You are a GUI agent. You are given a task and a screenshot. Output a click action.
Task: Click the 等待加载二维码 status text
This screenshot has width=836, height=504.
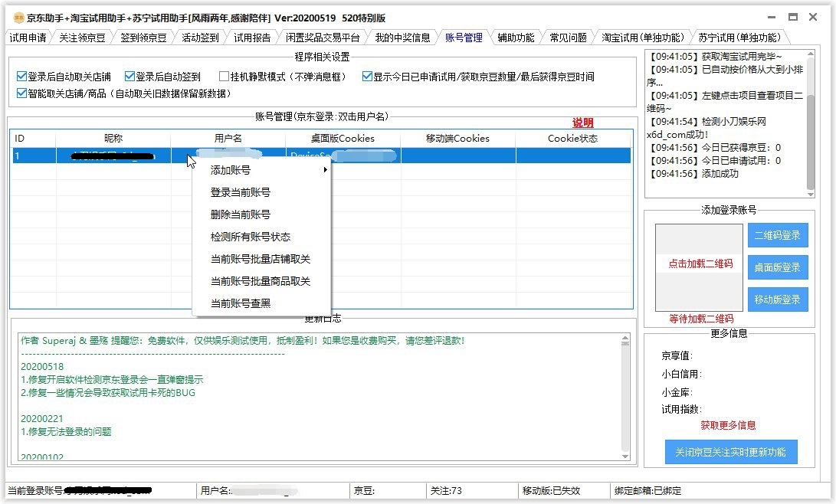pyautogui.click(x=701, y=319)
